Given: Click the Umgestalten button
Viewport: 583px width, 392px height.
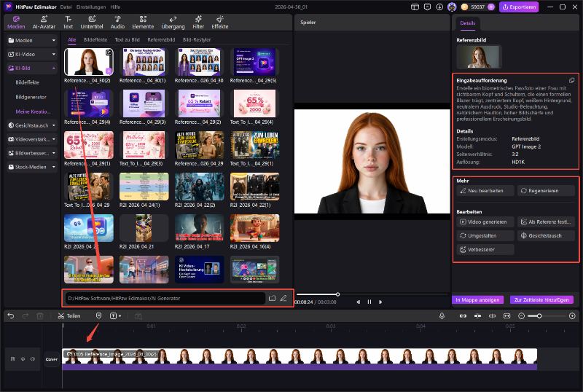Looking at the screenshot, I should pyautogui.click(x=485, y=235).
